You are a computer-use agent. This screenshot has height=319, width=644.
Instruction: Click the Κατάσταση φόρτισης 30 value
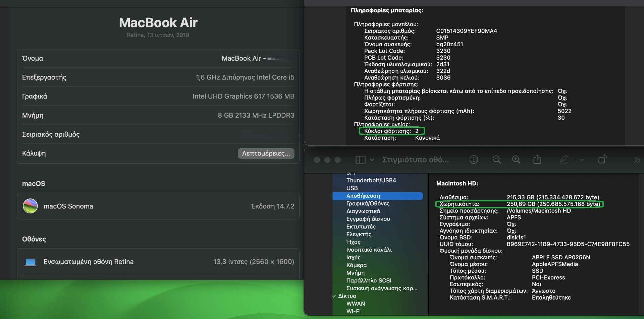tap(561, 118)
